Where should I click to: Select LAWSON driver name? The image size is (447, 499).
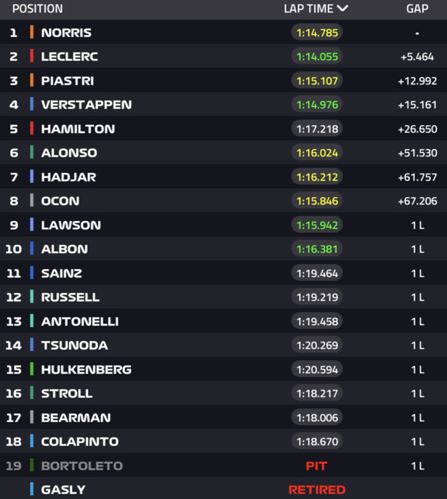point(71,225)
